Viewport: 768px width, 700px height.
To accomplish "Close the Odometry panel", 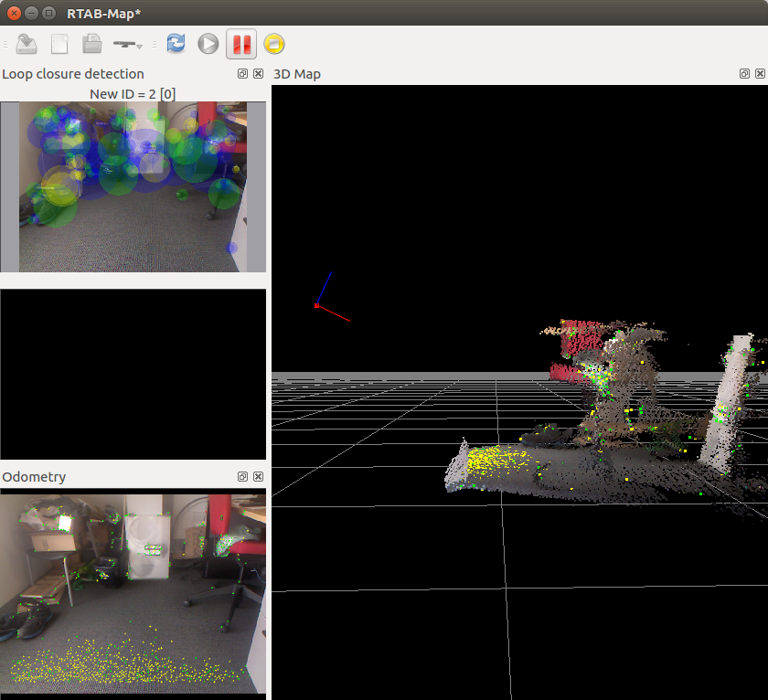I will pyautogui.click(x=258, y=477).
